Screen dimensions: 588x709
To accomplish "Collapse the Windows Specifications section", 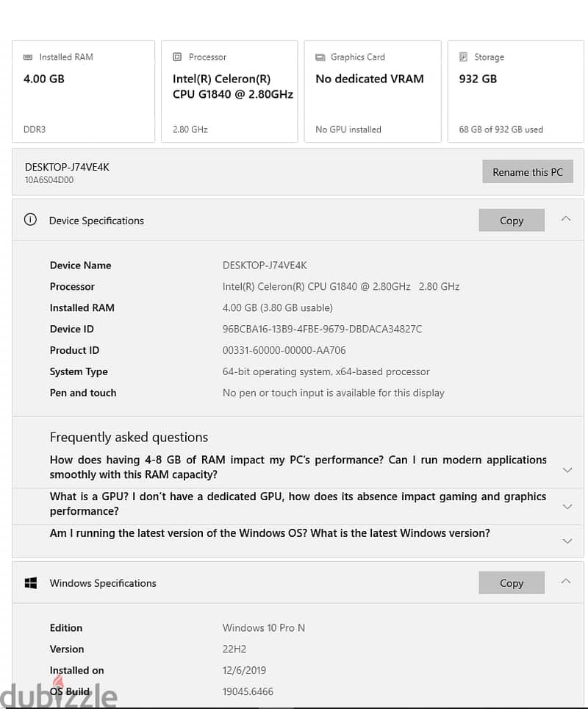I will (566, 582).
